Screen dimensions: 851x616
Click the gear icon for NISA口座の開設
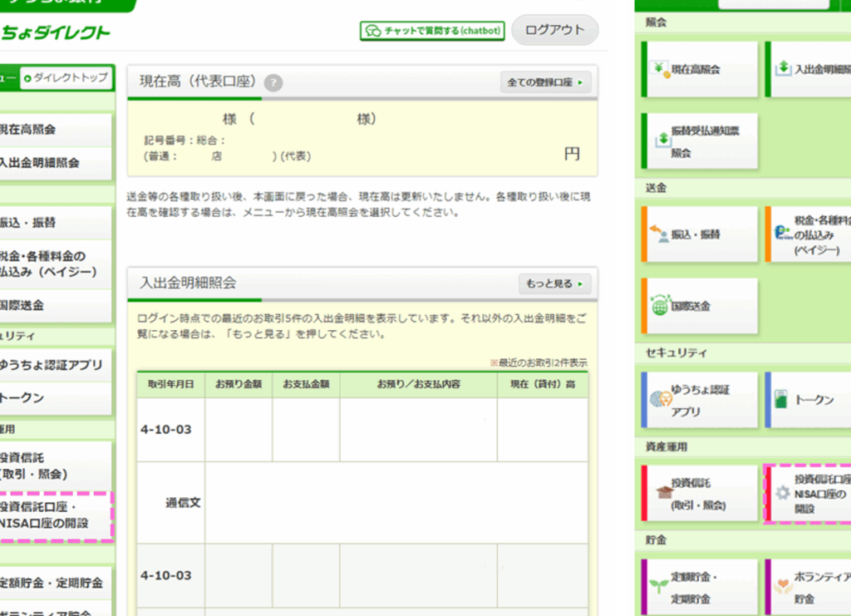[781, 493]
